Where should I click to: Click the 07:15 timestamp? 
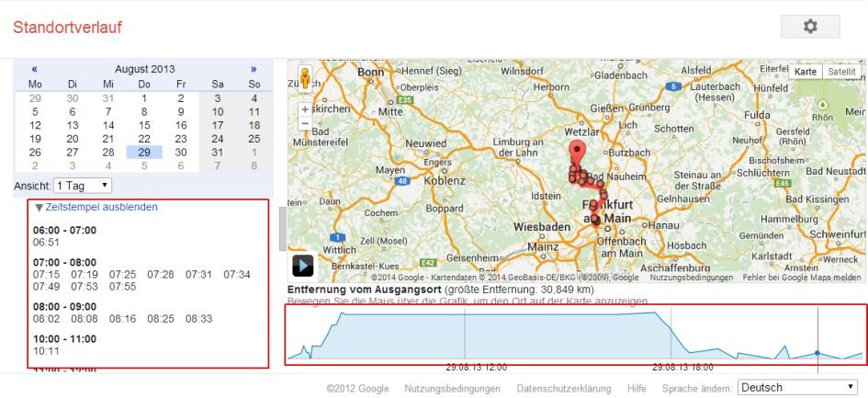46,275
